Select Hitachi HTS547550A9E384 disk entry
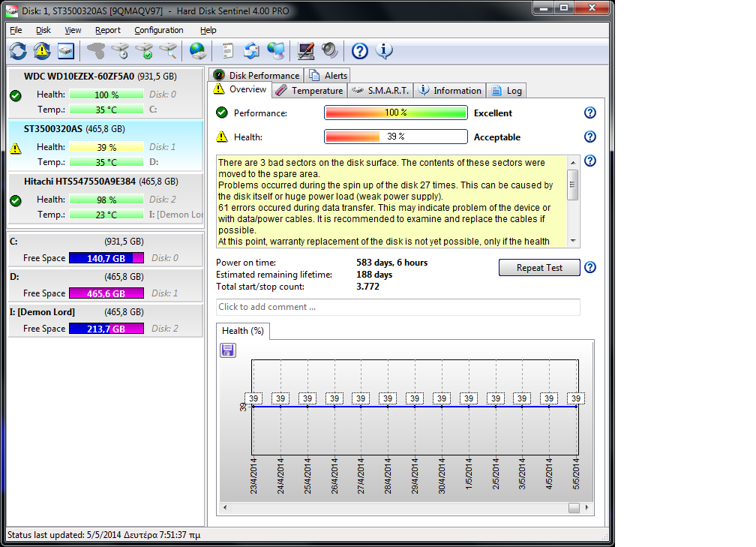This screenshot has width=756, height=547. (106, 198)
